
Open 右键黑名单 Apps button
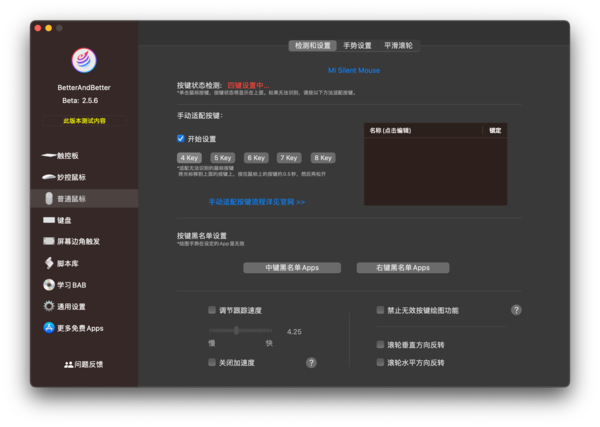[403, 267]
